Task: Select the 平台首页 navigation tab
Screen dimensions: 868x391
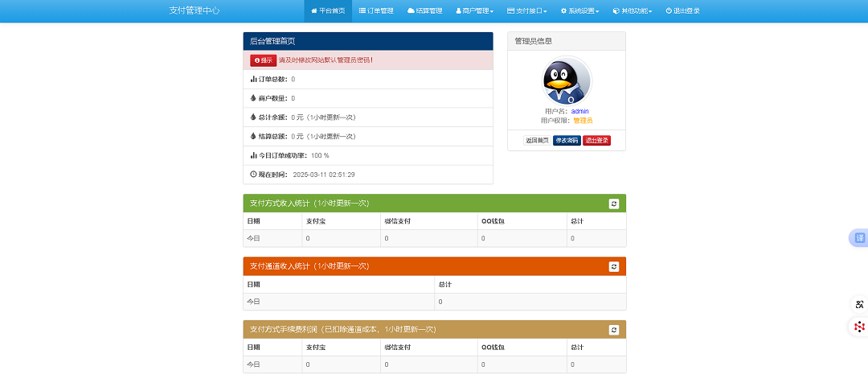Action: click(x=328, y=11)
